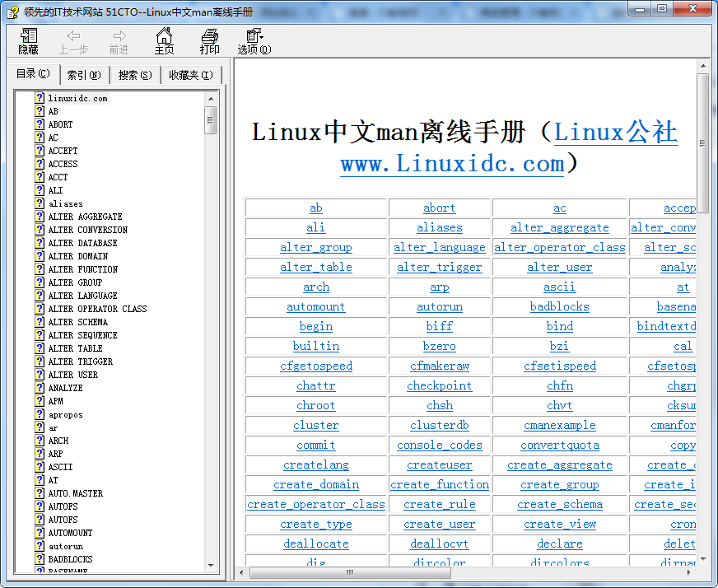Open the 收藏夹 (Favorites) tab
This screenshot has height=588, width=718.
coord(190,74)
